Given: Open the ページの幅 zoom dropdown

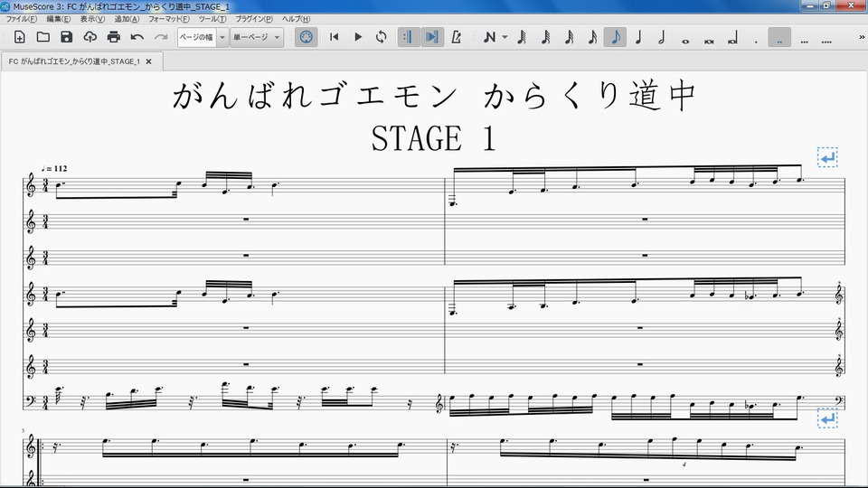Looking at the screenshot, I should [222, 37].
